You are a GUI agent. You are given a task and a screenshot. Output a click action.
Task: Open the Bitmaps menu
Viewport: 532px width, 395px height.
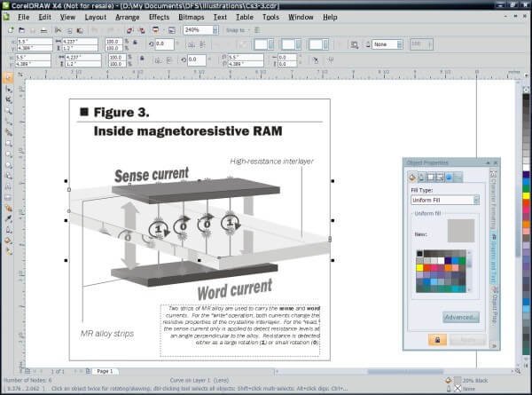192,17
